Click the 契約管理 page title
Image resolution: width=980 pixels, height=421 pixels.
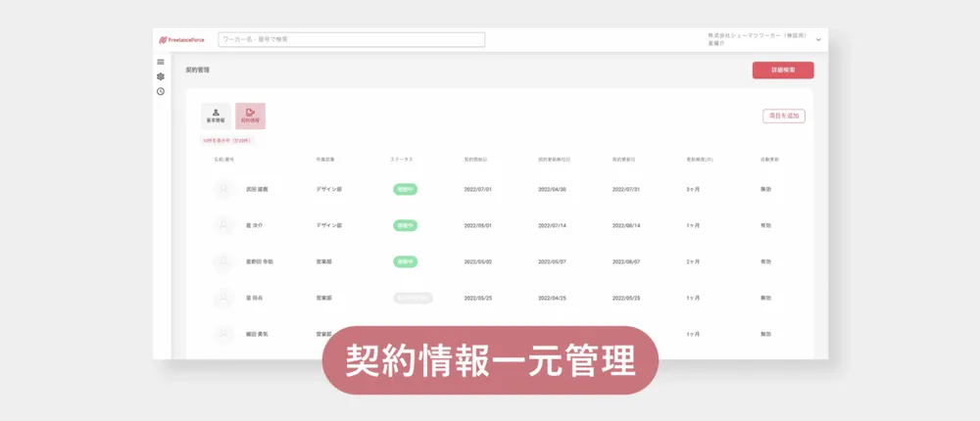(198, 70)
